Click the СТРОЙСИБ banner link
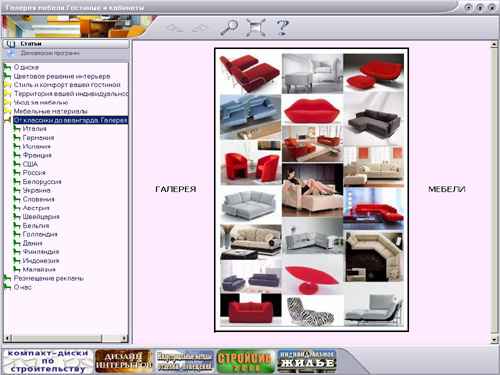This screenshot has height=375, width=500. click(x=246, y=361)
